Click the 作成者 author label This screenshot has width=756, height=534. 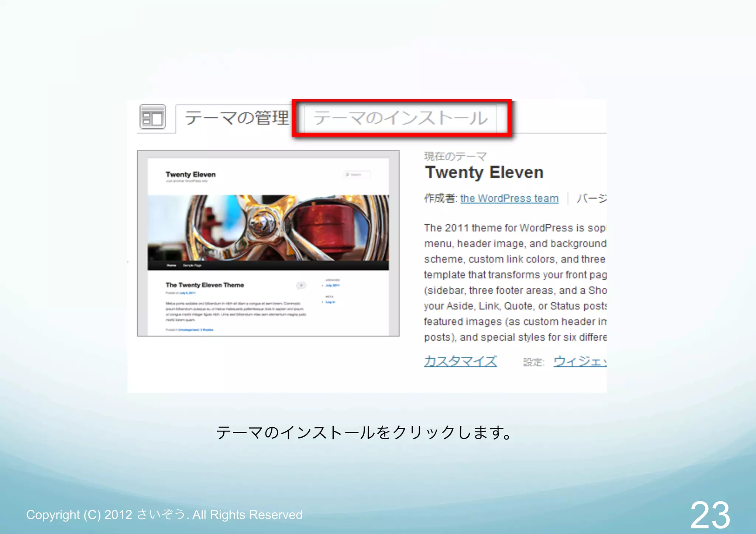point(441,198)
